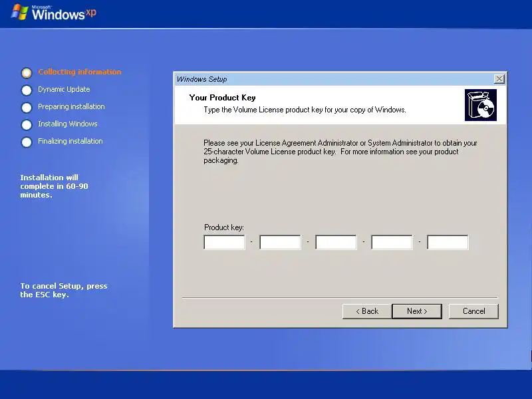Image resolution: width=532 pixels, height=399 pixels.
Task: Click the Dynamic Update step bullet
Action: 27,90
